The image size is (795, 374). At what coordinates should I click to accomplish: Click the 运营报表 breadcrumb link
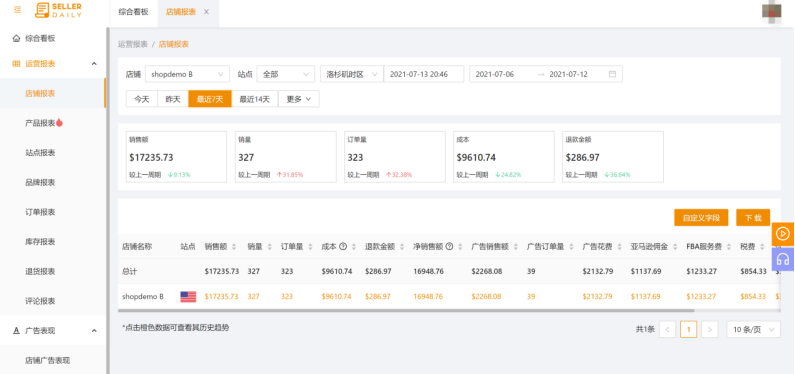(133, 44)
